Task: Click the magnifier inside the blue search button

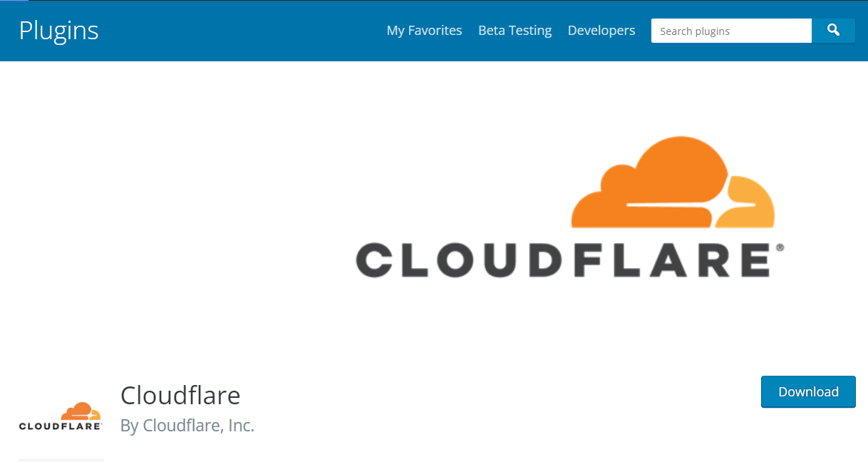Action: 833,31
